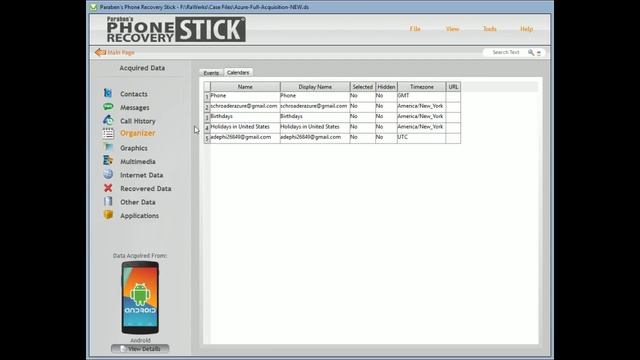Click the search magnifier icon

pos(531,52)
